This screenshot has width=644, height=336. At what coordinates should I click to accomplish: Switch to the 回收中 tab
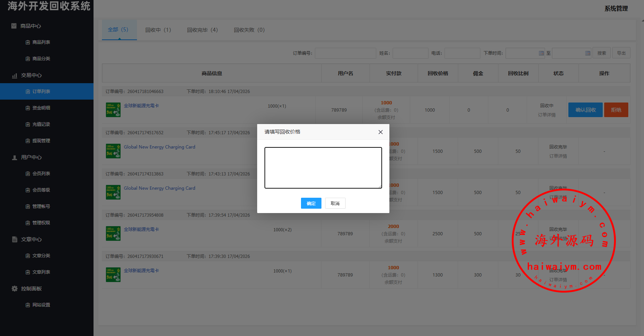[x=158, y=30]
